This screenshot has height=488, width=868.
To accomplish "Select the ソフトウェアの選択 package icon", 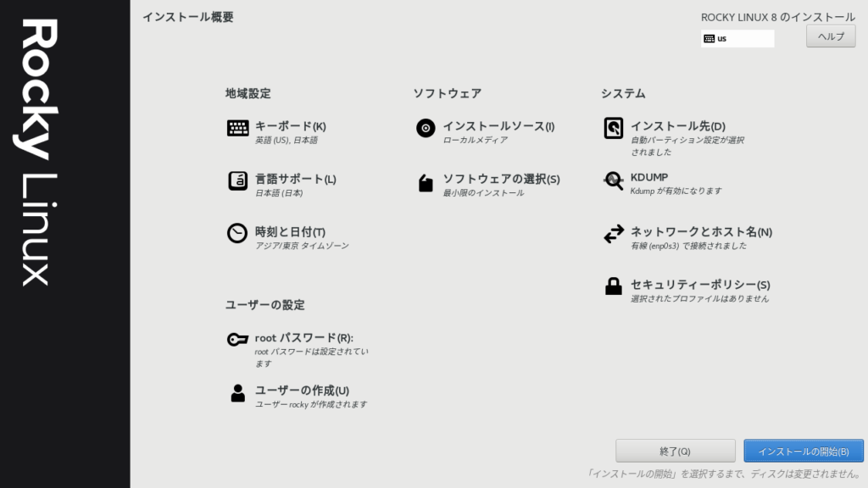I will click(426, 183).
